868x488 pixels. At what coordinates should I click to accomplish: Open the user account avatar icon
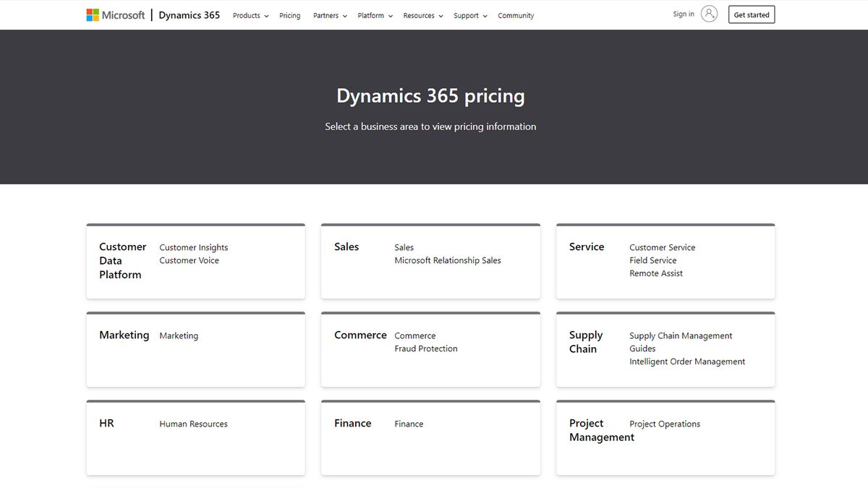coord(710,14)
